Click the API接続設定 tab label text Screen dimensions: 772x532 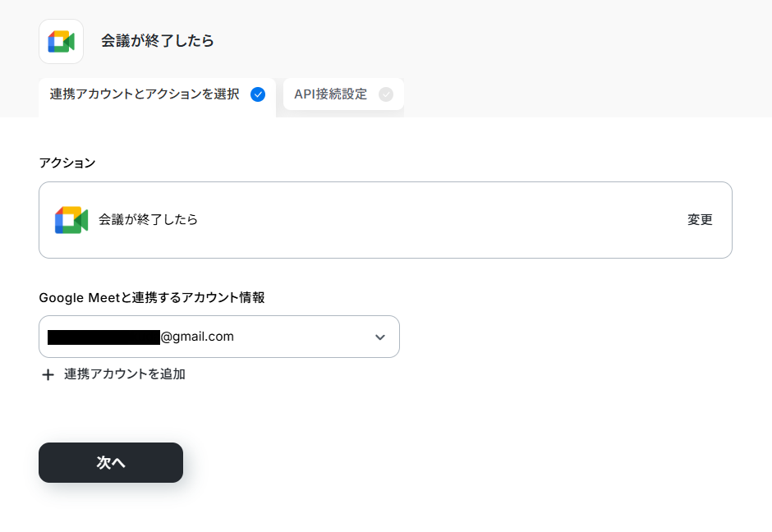(331, 94)
